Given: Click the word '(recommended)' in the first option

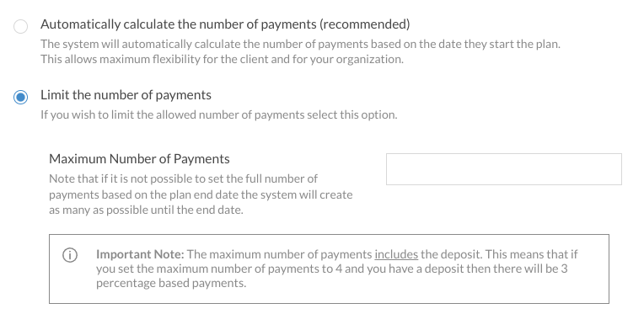Looking at the screenshot, I should 364,24.
